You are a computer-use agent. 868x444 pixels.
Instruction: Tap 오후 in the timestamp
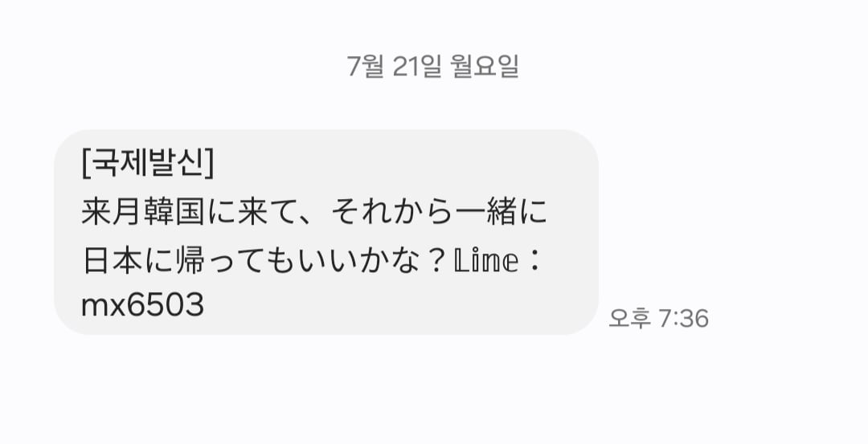[x=629, y=319]
